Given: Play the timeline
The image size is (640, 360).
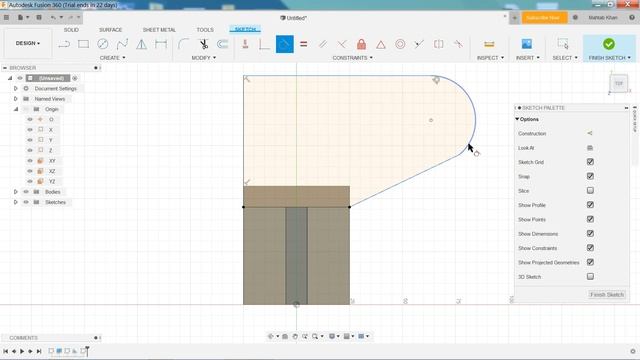Looking at the screenshot, I should (x=22, y=351).
